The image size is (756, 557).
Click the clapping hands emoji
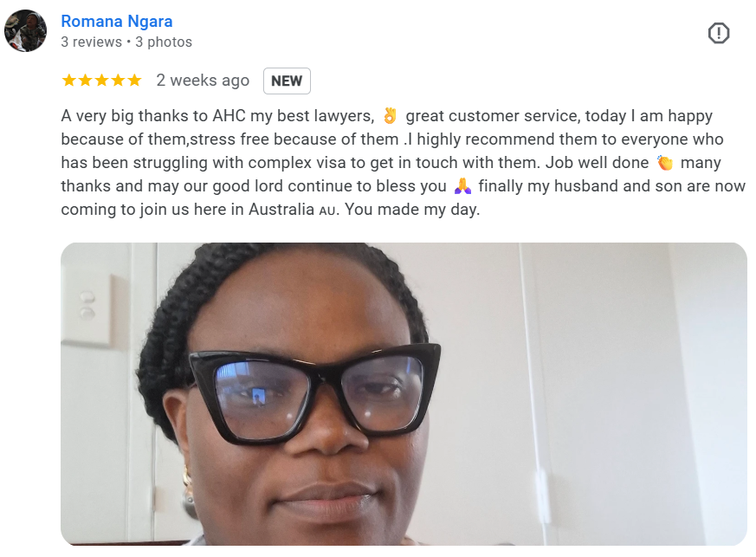coord(664,163)
